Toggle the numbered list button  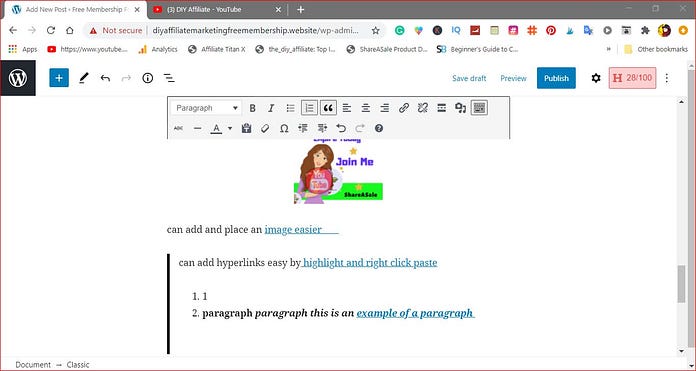point(309,108)
